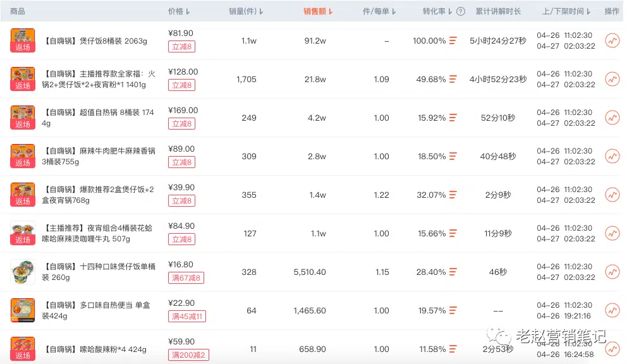The height and width of the screenshot is (364, 627).
Task: Click thumbnail of 爆款推荐2盒煲仔饭 product
Action: coord(23,195)
